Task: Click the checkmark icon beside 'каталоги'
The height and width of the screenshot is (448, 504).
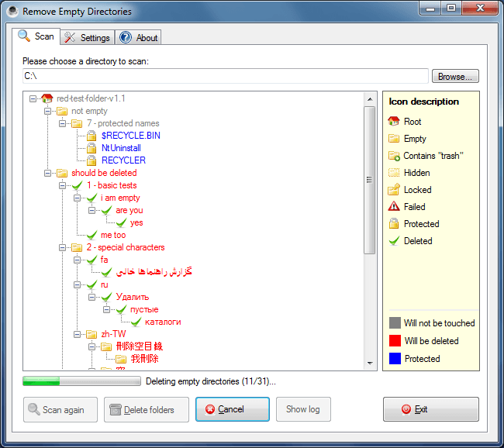Action: point(136,322)
